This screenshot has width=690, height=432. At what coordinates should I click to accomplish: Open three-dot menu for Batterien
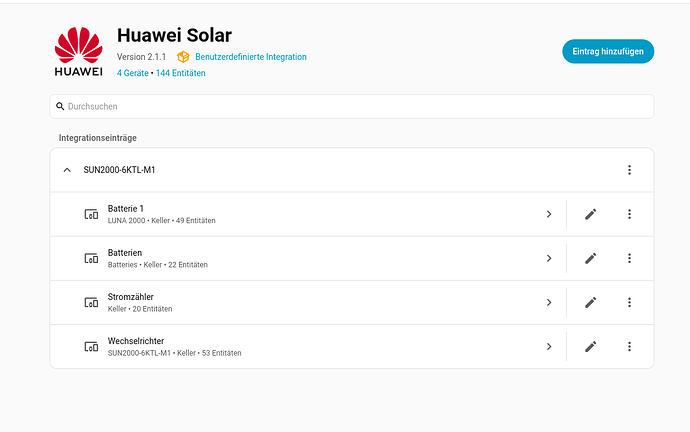click(x=629, y=258)
